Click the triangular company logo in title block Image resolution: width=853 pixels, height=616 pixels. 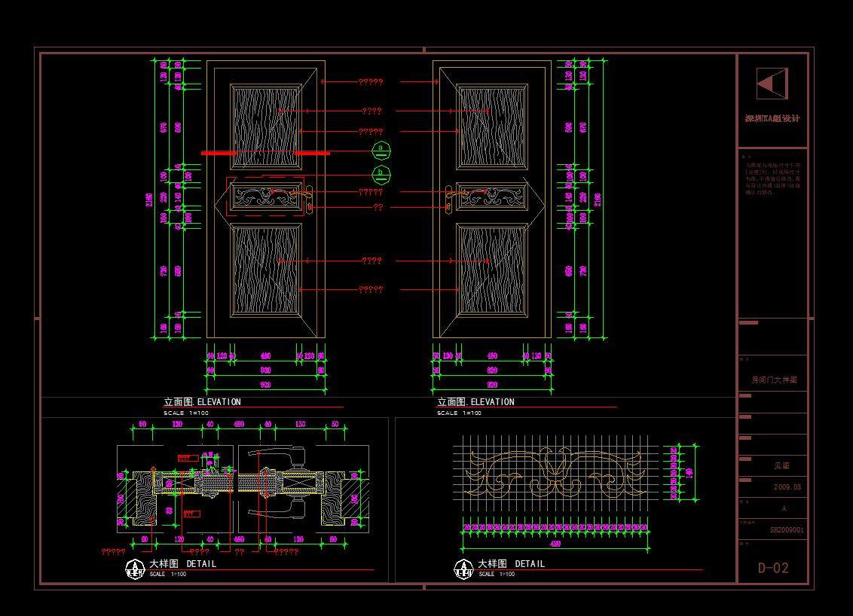[x=772, y=84]
